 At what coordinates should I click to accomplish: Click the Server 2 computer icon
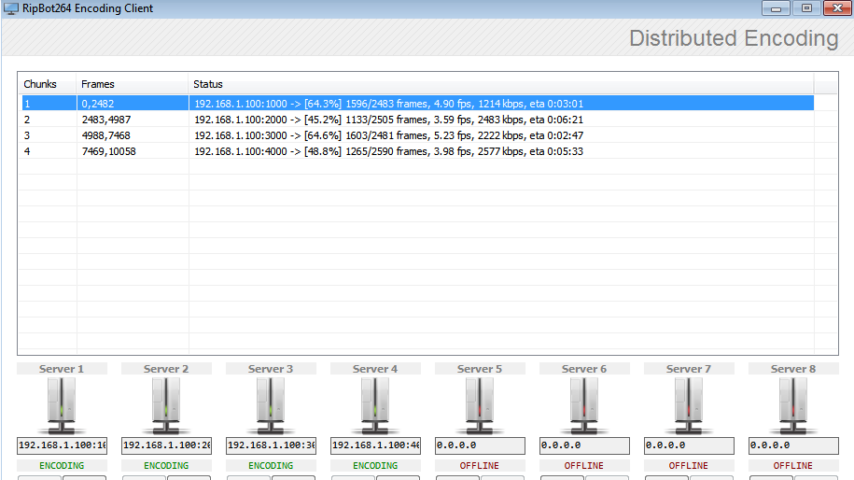[166, 406]
